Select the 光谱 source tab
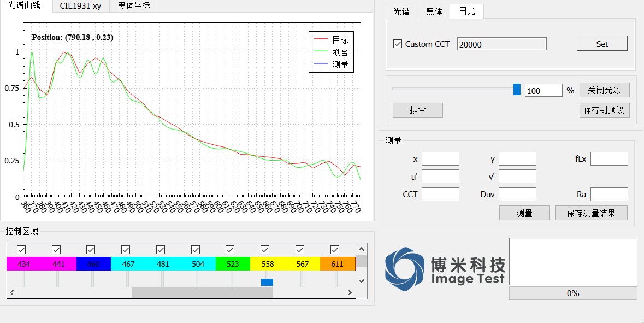This screenshot has height=323, width=644. [x=401, y=11]
